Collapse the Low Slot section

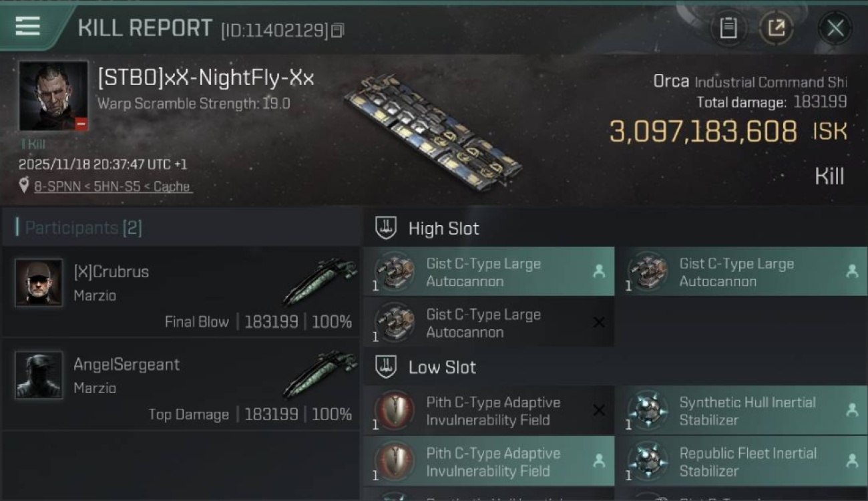click(386, 367)
